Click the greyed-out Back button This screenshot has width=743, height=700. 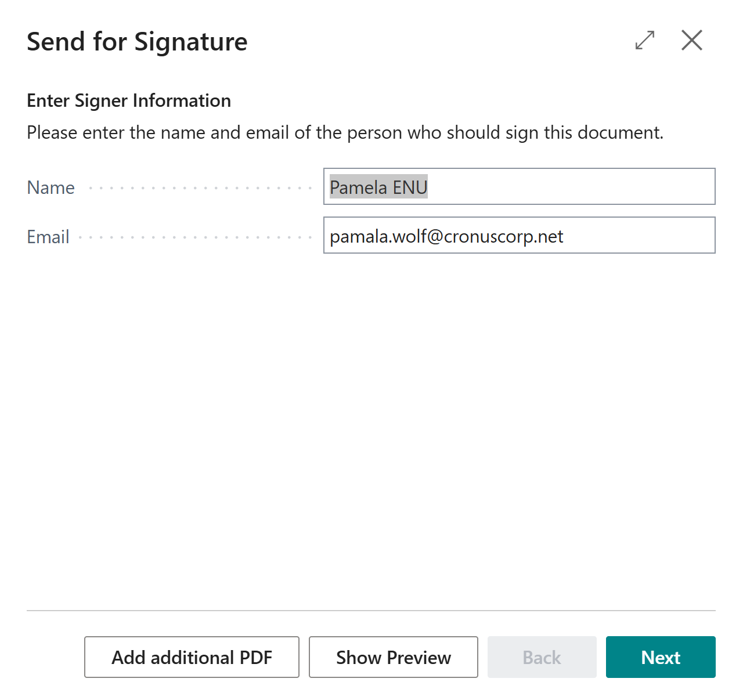click(542, 657)
